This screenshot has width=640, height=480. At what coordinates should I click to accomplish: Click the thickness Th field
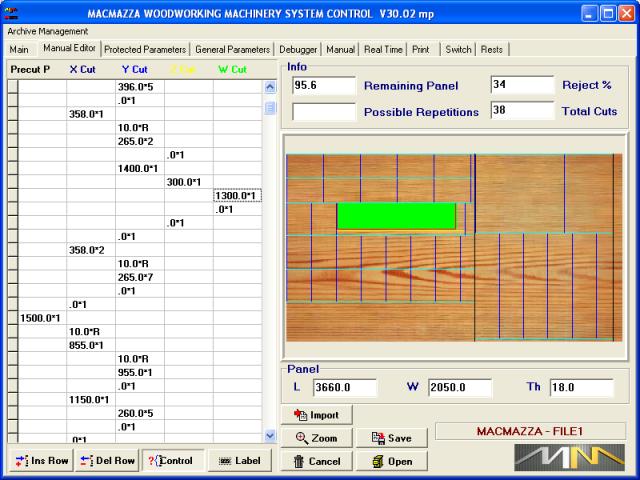(x=582, y=387)
